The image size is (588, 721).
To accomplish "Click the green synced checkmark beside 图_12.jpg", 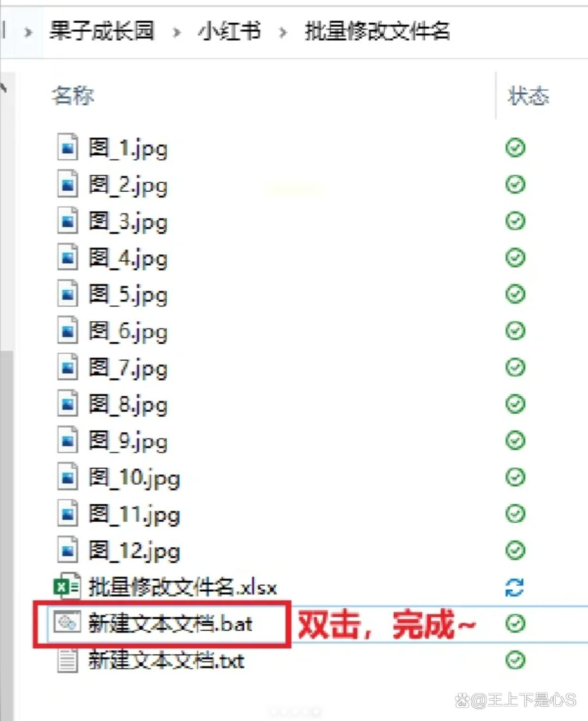I will [x=515, y=550].
